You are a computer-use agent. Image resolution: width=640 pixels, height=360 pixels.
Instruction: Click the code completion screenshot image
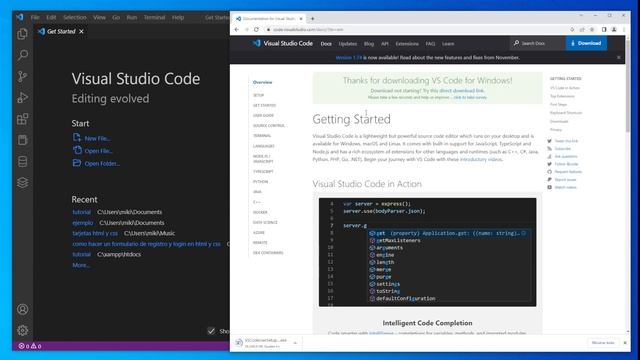[427, 252]
